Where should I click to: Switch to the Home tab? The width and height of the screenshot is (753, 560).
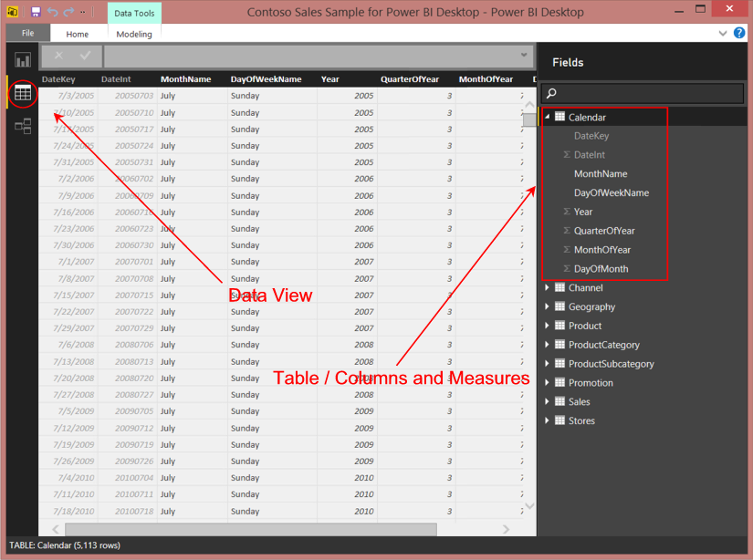coord(78,34)
